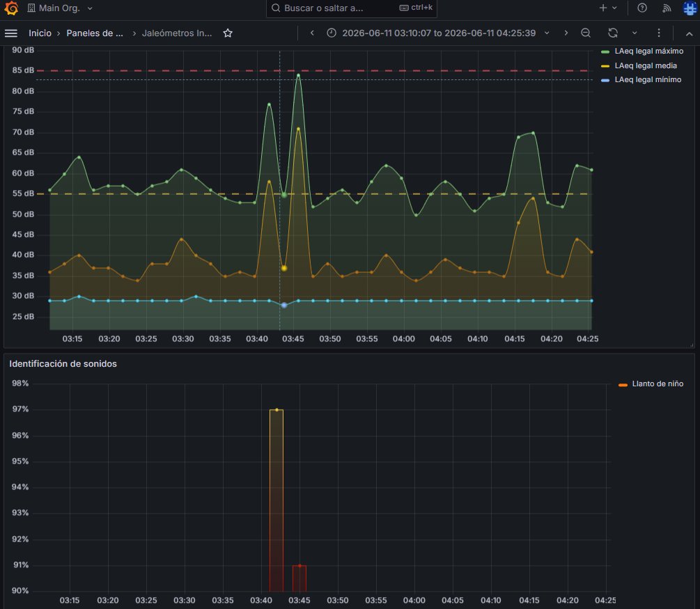Go to Inicio breadcrumb
The image size is (700, 609).
coord(40,33)
